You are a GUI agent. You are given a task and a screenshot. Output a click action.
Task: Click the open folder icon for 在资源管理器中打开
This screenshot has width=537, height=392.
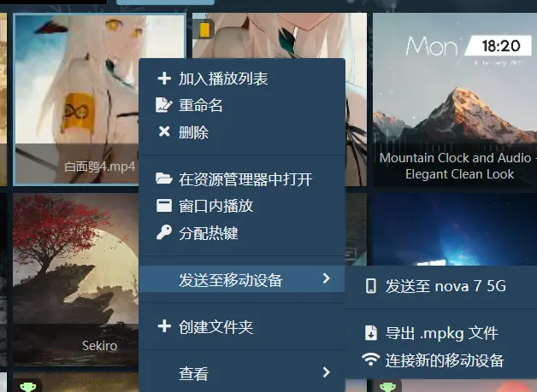point(163,178)
